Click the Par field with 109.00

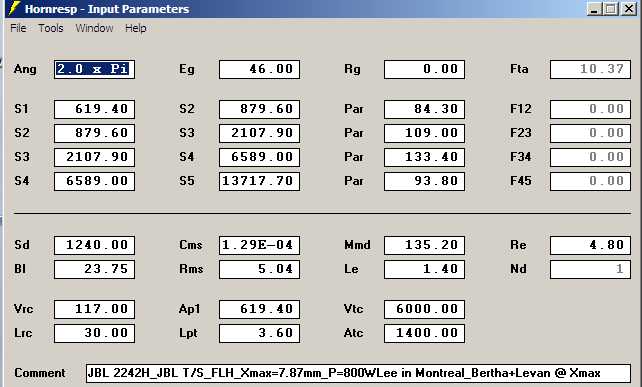click(424, 134)
